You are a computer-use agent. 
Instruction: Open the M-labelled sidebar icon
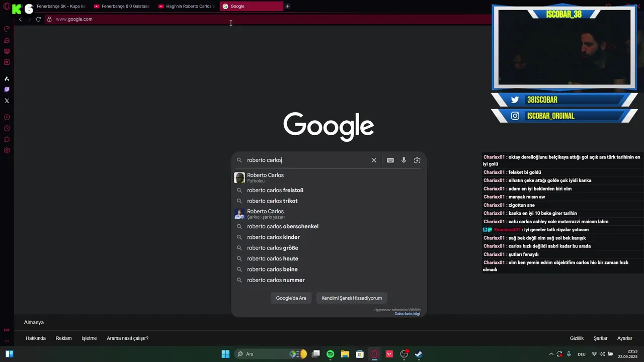[x=7, y=62]
